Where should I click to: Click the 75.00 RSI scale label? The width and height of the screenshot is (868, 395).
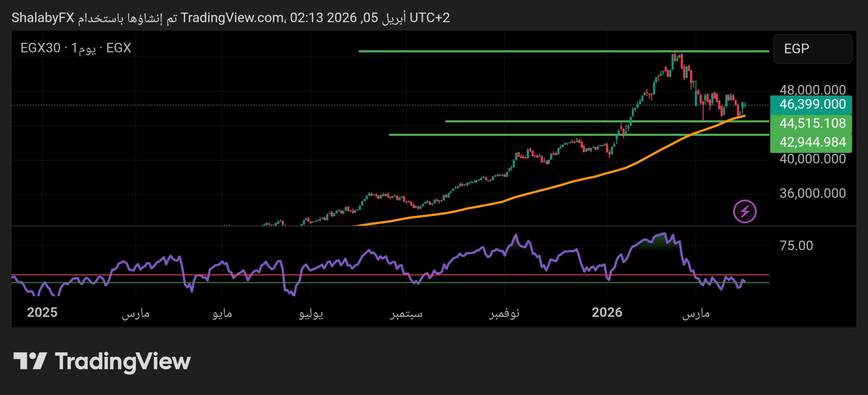click(x=796, y=245)
